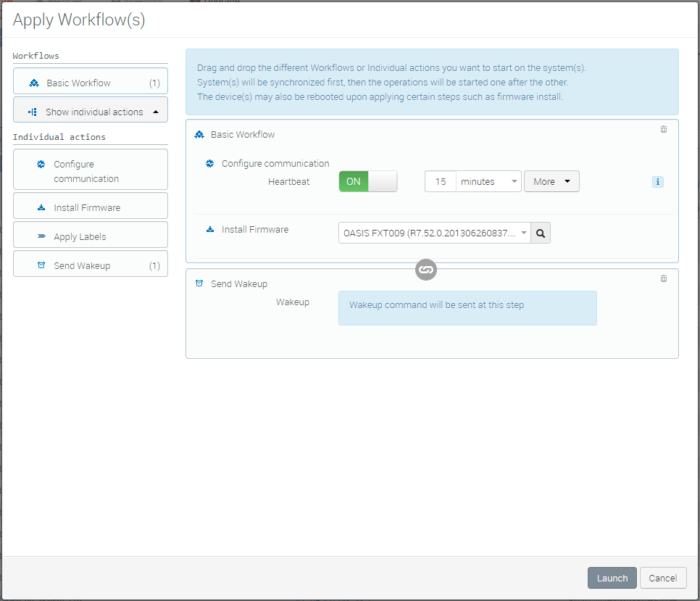This screenshot has width=700, height=601.
Task: Turn off the Heartbeat ON switch
Action: point(367,182)
